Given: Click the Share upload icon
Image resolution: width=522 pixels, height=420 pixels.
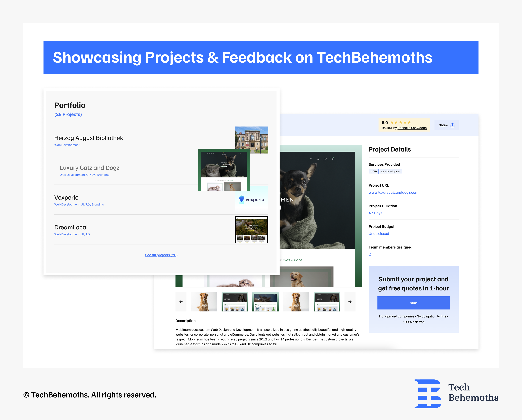Looking at the screenshot, I should [x=452, y=125].
